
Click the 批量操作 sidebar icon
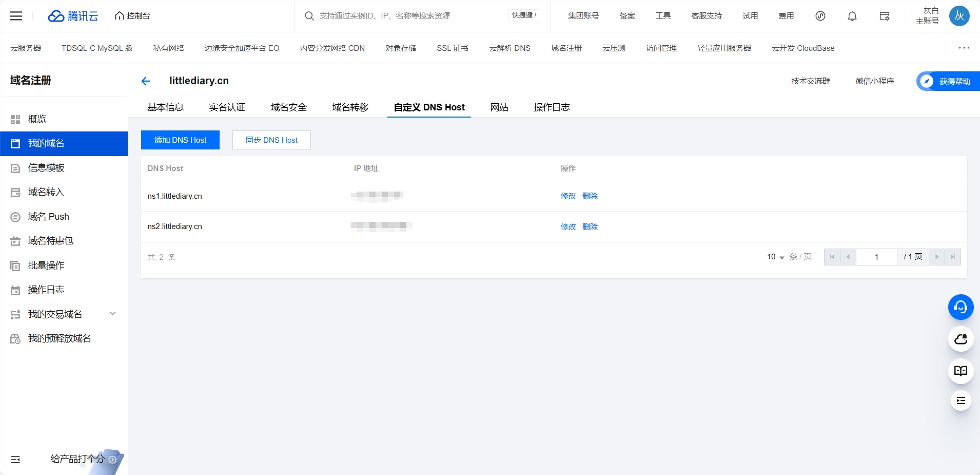(15, 266)
